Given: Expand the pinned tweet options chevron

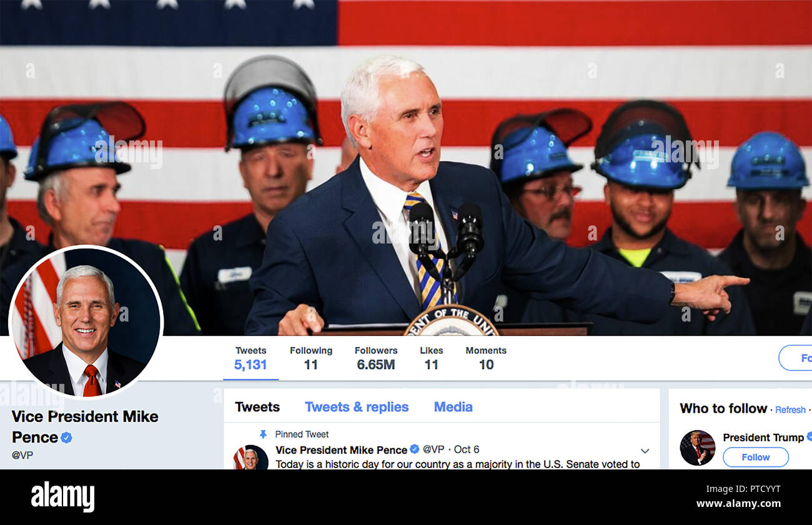Looking at the screenshot, I should tap(645, 451).
